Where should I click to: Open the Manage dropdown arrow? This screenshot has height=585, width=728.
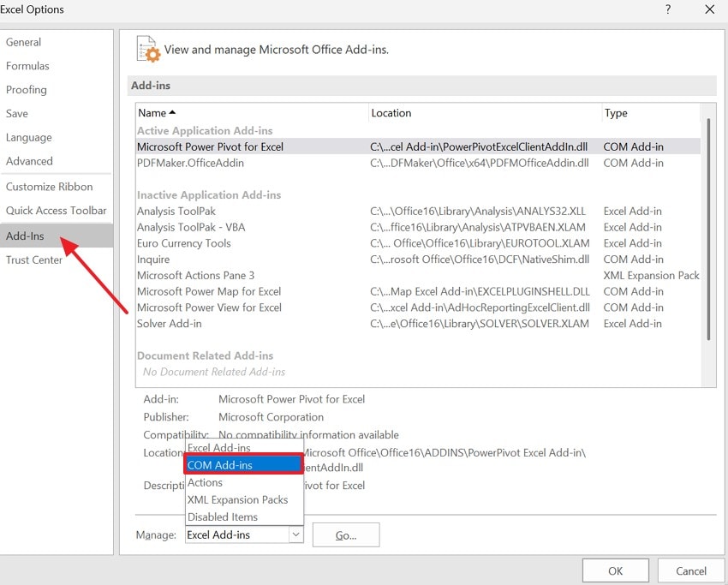tap(295, 534)
